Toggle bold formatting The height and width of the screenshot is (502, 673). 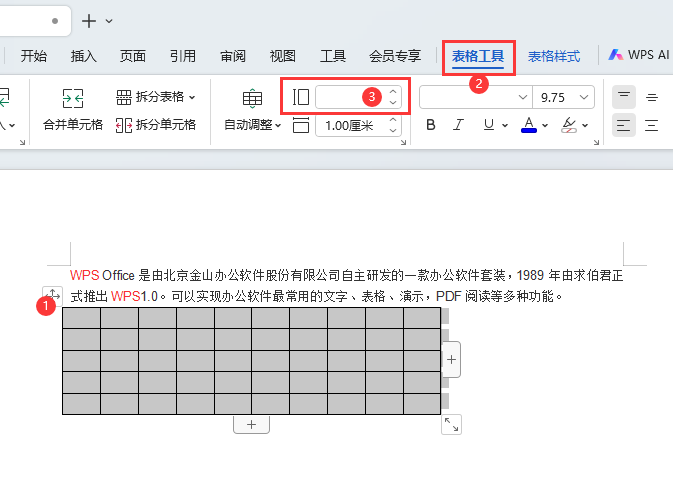click(430, 125)
